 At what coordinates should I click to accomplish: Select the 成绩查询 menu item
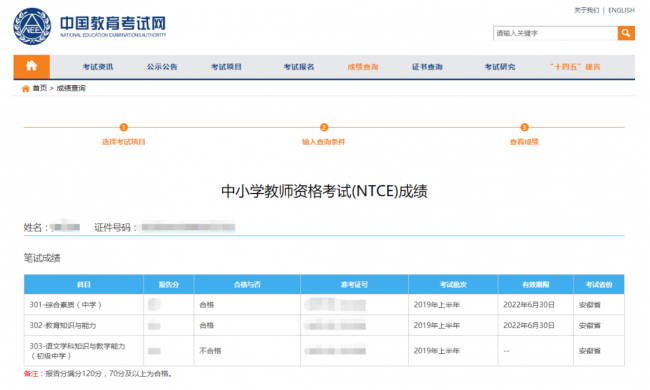pos(363,67)
